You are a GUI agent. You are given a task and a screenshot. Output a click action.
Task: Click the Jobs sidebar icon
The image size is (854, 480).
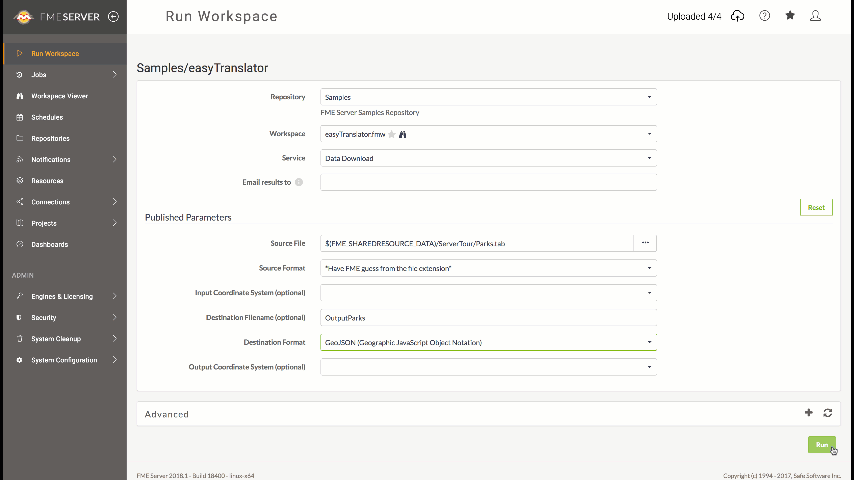[x=20, y=75]
